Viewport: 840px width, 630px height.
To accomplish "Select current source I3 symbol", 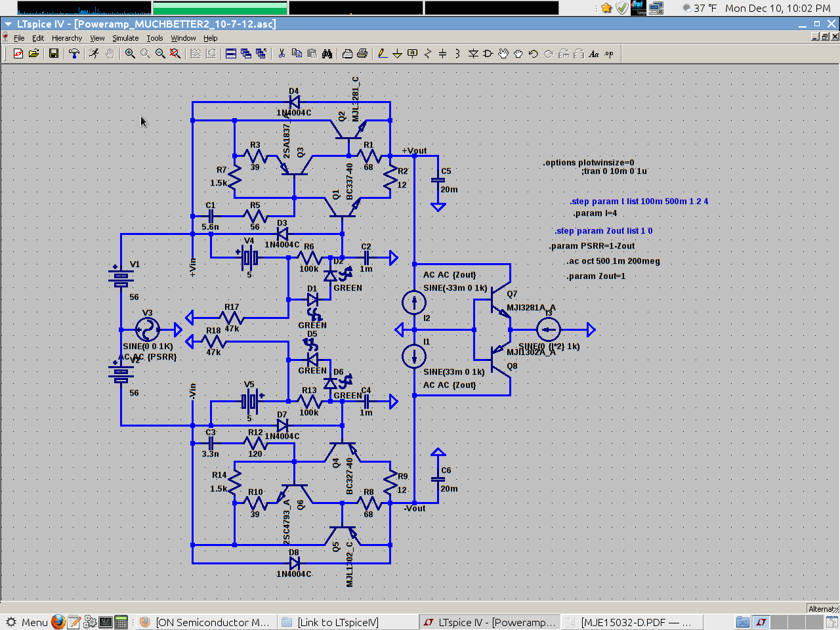I will click(549, 329).
